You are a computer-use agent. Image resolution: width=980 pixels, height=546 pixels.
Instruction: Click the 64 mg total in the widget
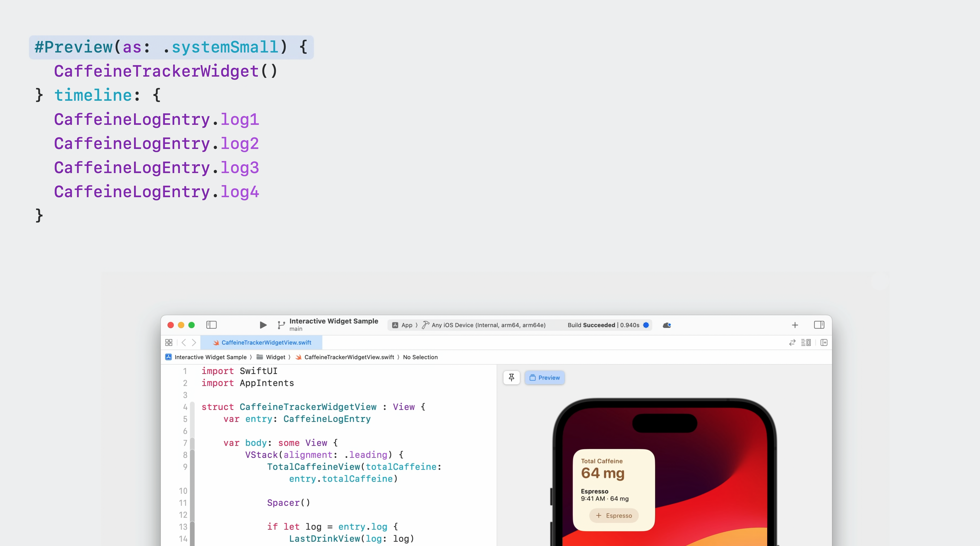click(603, 473)
